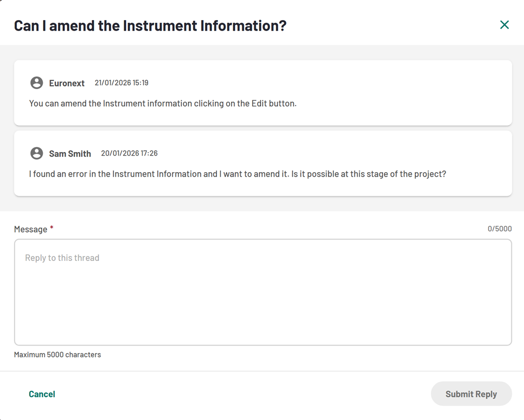Click the Euronext user avatar icon
Image resolution: width=524 pixels, height=420 pixels.
pos(37,83)
